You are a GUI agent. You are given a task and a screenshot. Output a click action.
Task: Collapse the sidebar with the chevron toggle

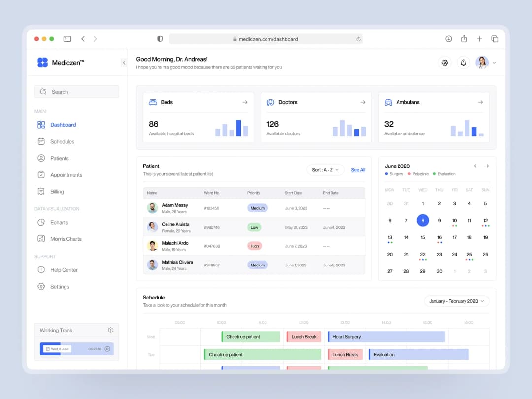coord(124,63)
